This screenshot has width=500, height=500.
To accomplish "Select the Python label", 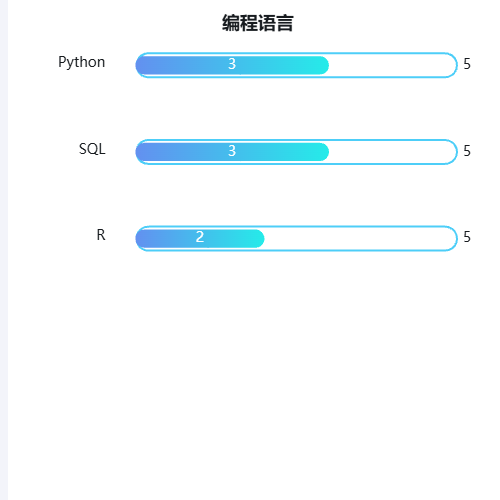I will tap(82, 62).
